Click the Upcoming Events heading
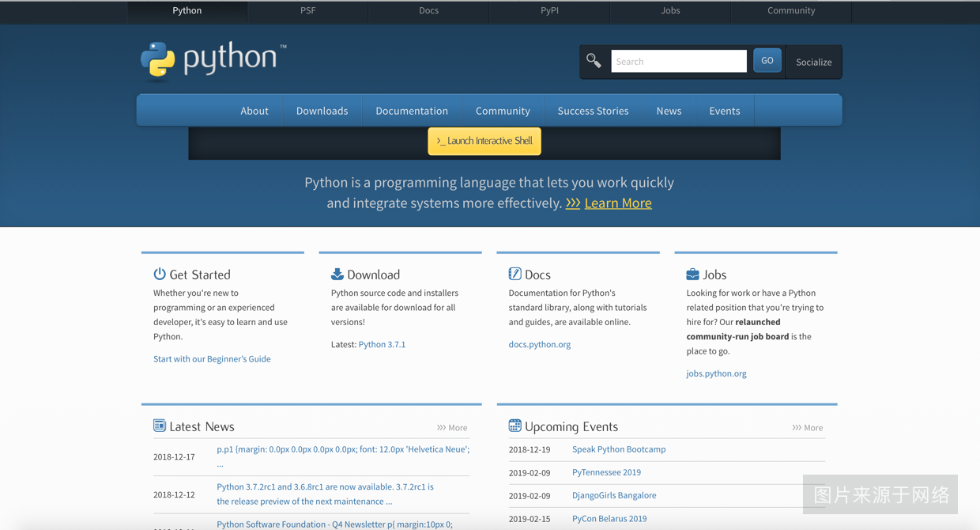 571,426
